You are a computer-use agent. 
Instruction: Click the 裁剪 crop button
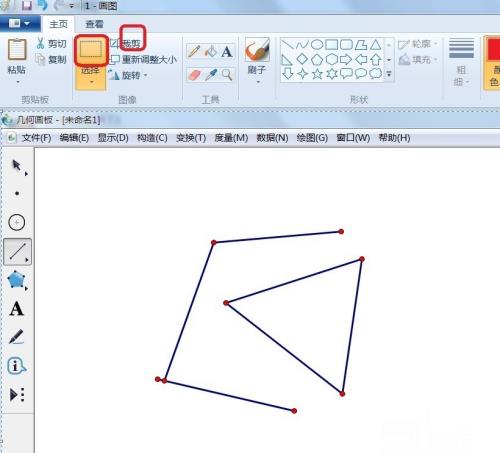point(126,43)
